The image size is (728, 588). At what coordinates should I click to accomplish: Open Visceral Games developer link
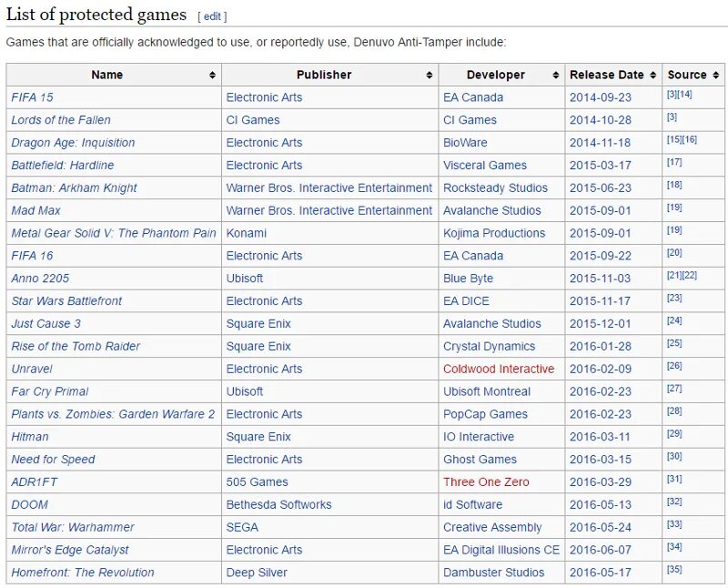pyautogui.click(x=485, y=165)
